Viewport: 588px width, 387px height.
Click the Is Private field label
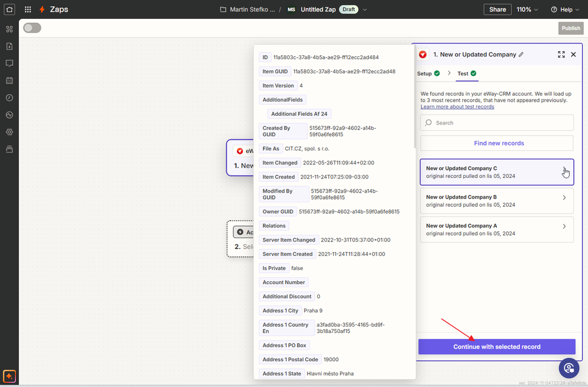(274, 268)
